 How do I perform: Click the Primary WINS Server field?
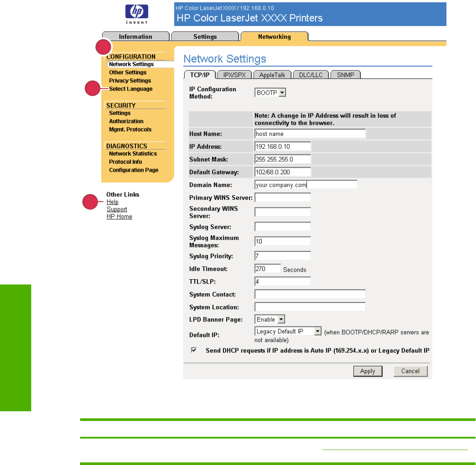point(282,198)
